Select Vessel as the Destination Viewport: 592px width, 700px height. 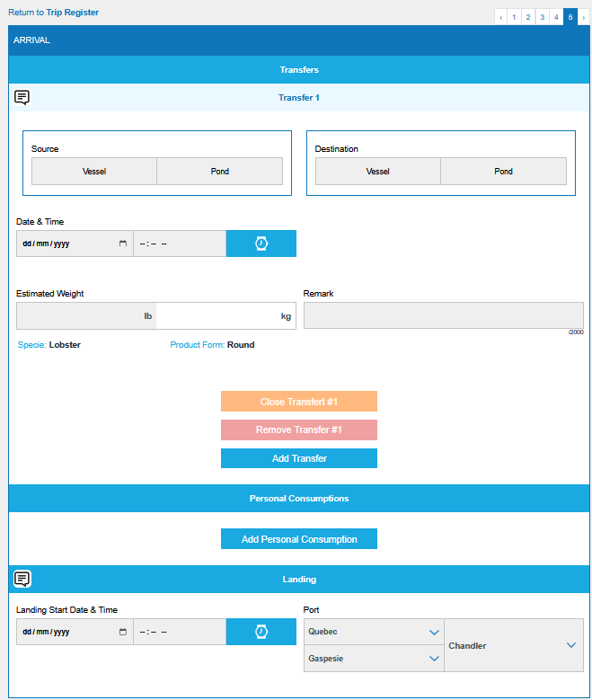coord(378,172)
